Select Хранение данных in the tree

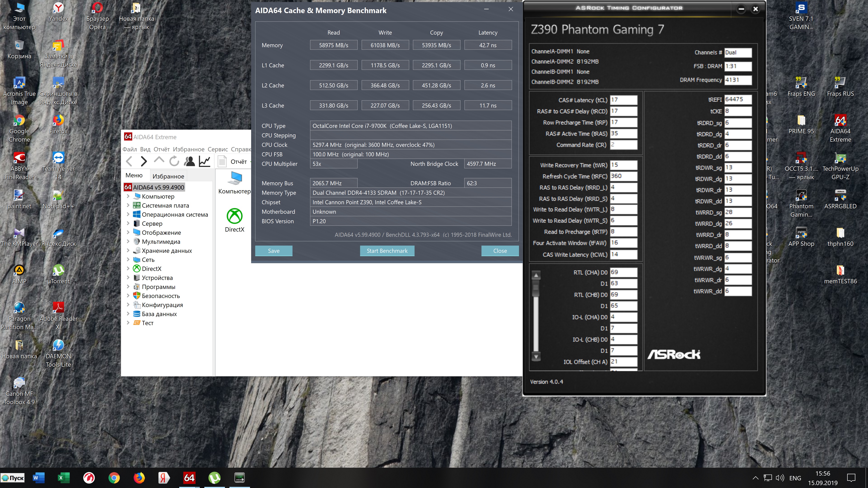(x=166, y=251)
